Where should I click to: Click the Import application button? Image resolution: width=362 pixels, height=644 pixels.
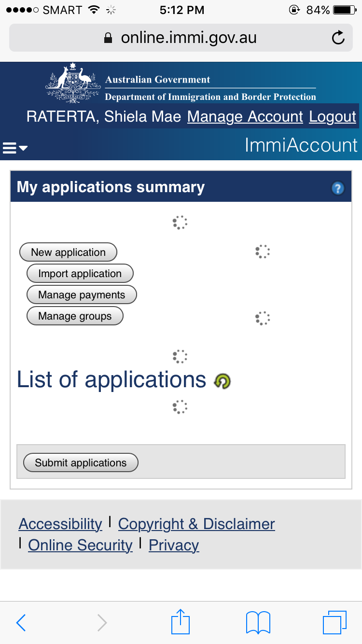(80, 274)
